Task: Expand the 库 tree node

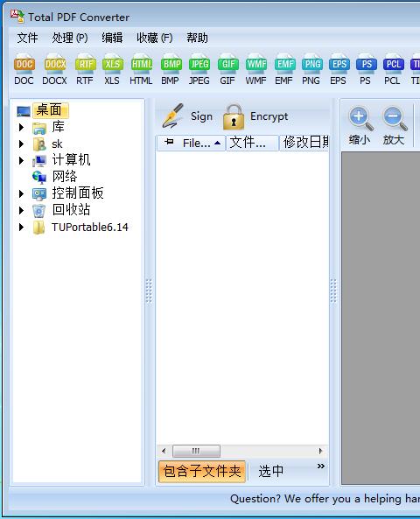Action: point(22,127)
